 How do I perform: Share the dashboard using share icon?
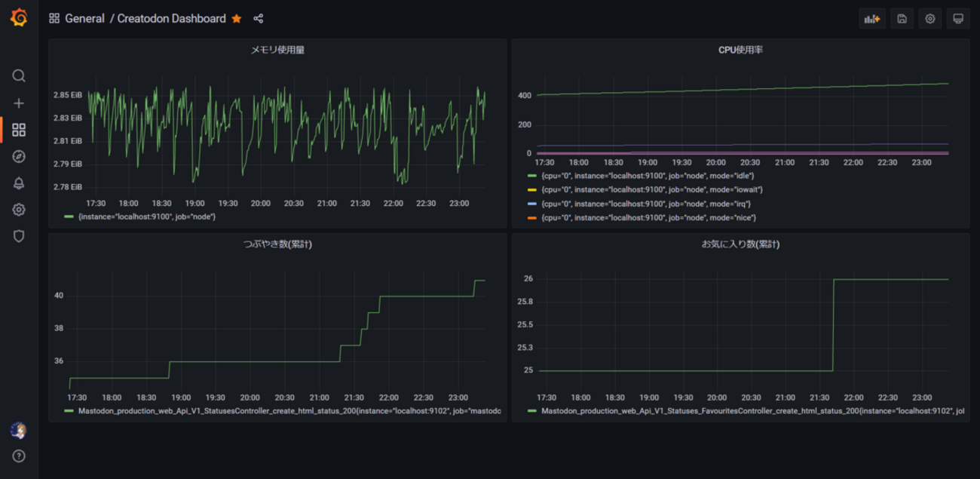[259, 19]
